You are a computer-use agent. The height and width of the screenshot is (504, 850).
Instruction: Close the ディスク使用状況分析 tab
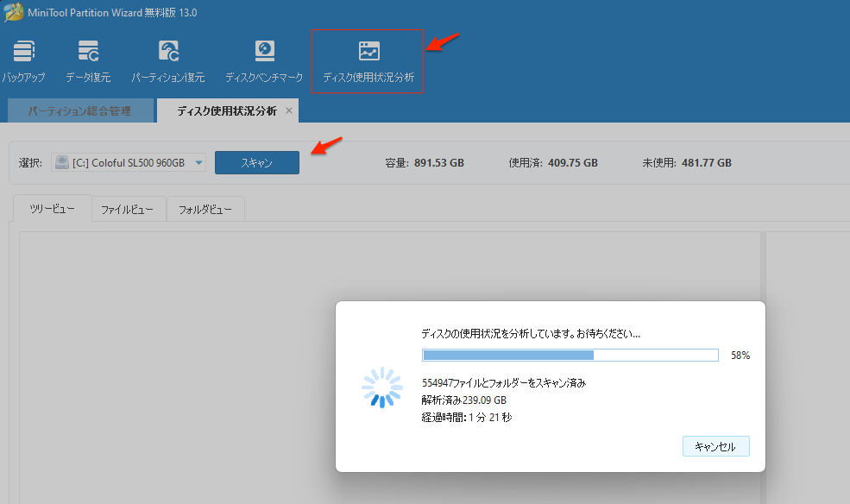(x=289, y=110)
